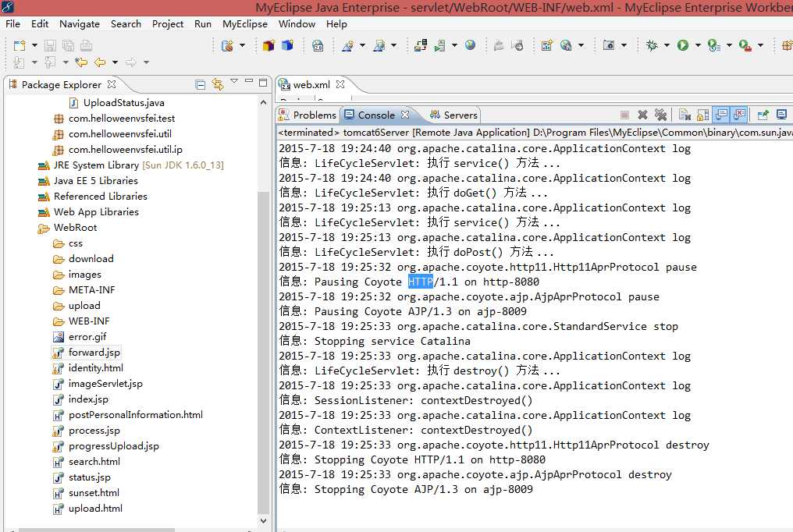Click the camera screenshot capture icon

coord(609,45)
